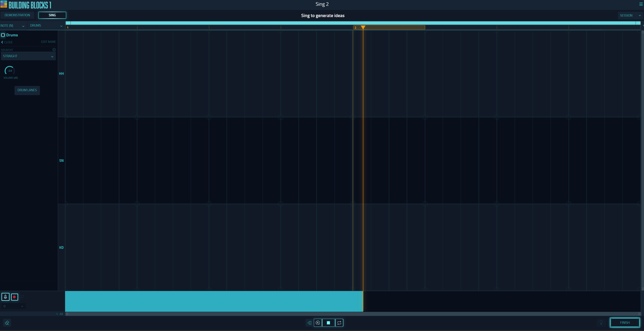Click the Building Blocks logo icon
Screen dimensions: 644x331
[x=4, y=4]
